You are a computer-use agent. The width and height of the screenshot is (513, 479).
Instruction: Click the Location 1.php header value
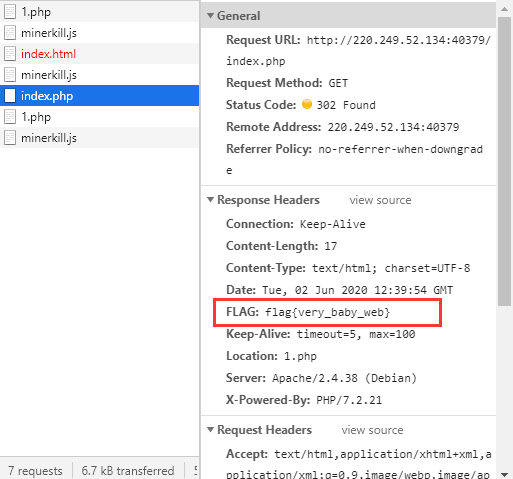(x=300, y=356)
